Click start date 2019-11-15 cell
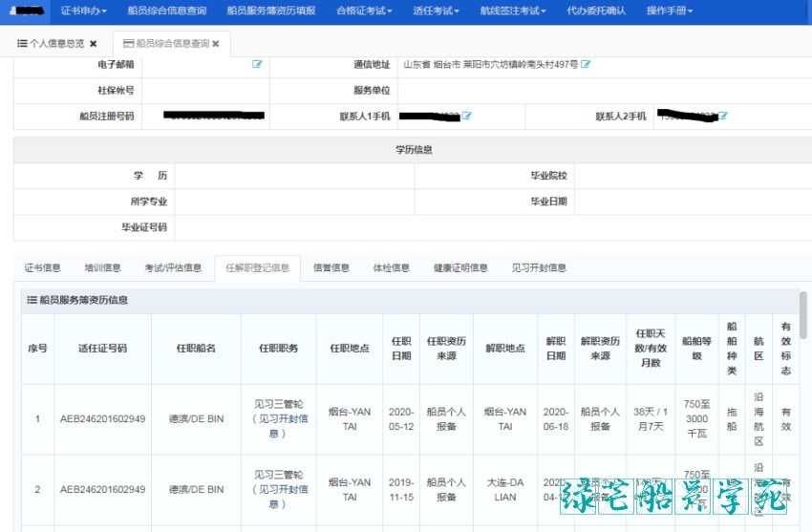Screen dimensions: 812x532 tap(401, 490)
